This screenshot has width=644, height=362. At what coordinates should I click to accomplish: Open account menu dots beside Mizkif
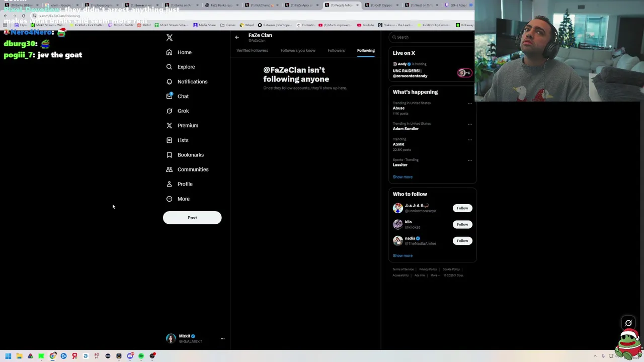pyautogui.click(x=222, y=338)
